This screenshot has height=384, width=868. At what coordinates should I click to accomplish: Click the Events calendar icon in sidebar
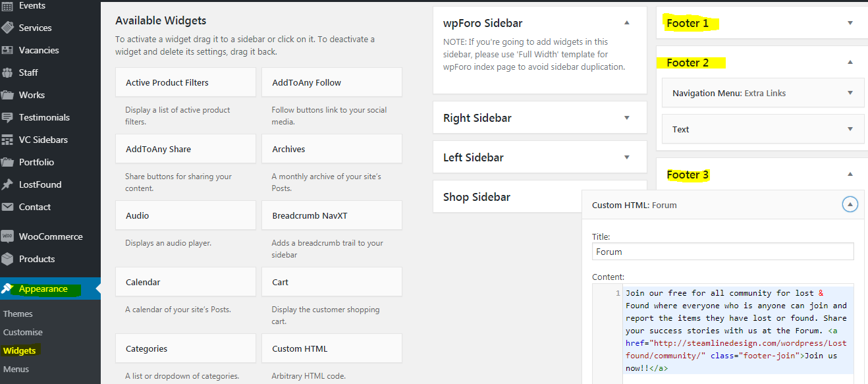[8, 6]
